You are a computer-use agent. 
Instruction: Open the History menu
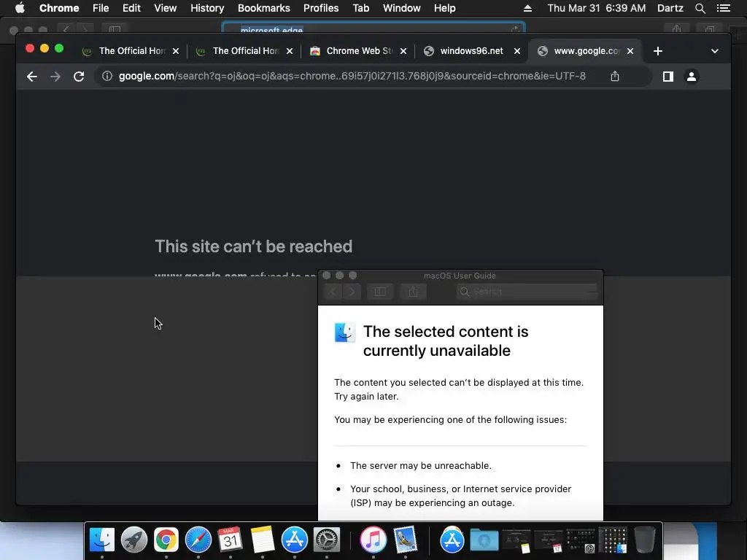(x=207, y=8)
